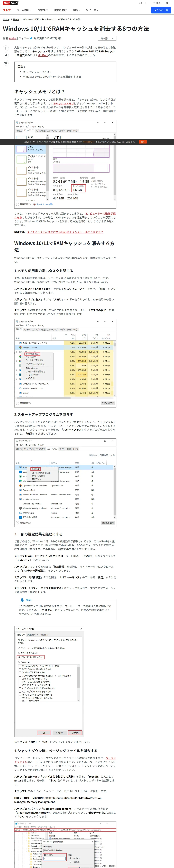Screen dimensions: 174x868
Task: Open the search magnifier icon in header
Action: pos(167,3)
